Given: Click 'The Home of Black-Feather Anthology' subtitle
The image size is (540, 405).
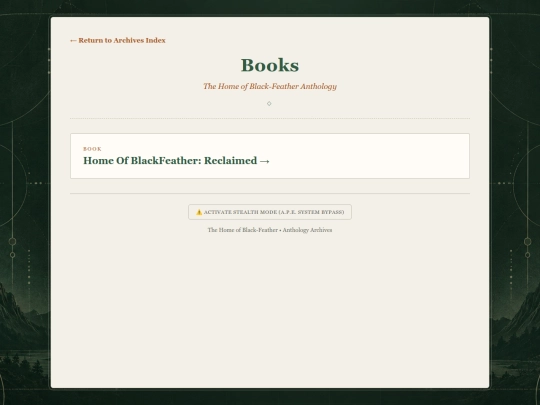Looking at the screenshot, I should 270,86.
